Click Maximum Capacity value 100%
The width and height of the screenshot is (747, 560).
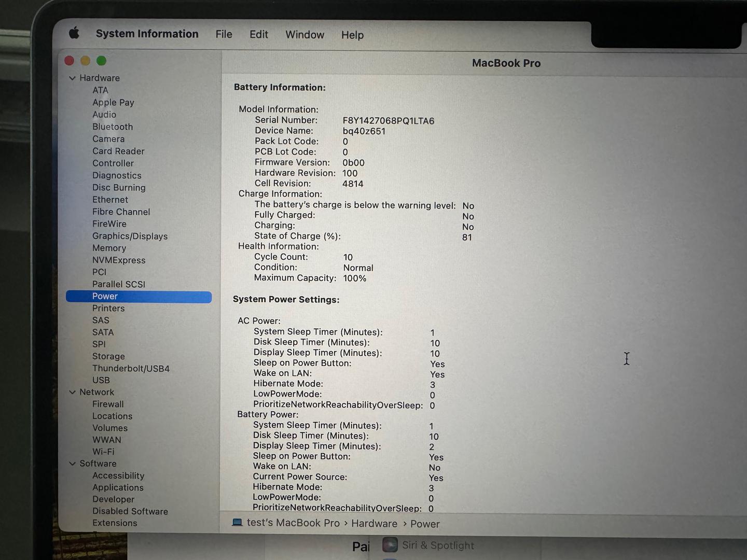point(354,278)
